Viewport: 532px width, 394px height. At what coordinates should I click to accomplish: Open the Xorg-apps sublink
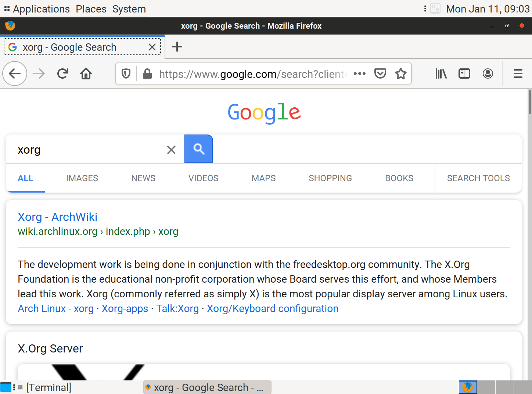125,308
